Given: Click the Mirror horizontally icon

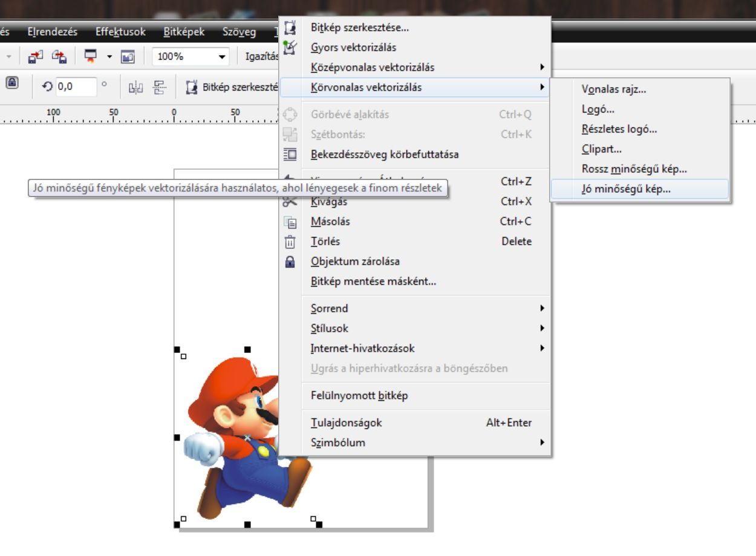Looking at the screenshot, I should click(135, 87).
